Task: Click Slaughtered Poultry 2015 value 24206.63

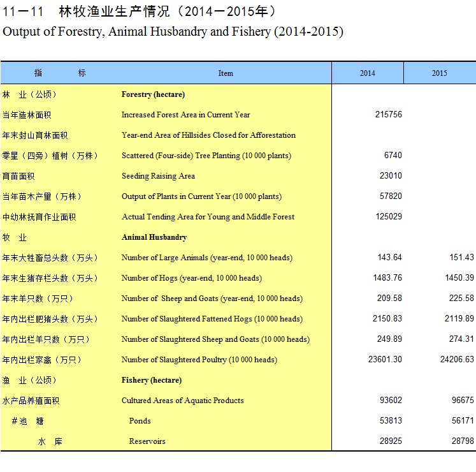Action: 457,360
